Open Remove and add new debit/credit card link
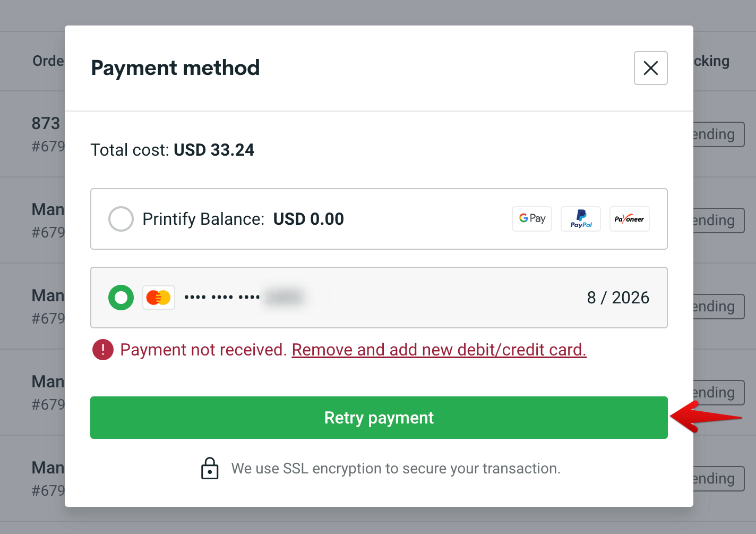Screen dimensions: 756x534 coord(439,350)
